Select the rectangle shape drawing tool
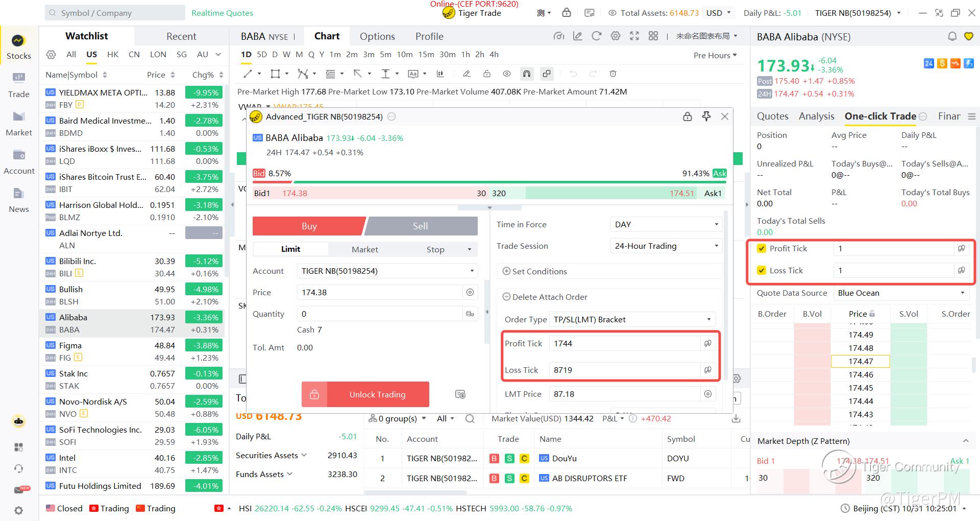 coord(275,74)
